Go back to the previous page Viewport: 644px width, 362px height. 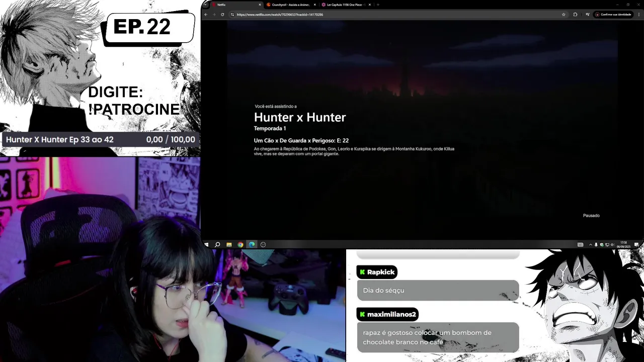[206, 15]
